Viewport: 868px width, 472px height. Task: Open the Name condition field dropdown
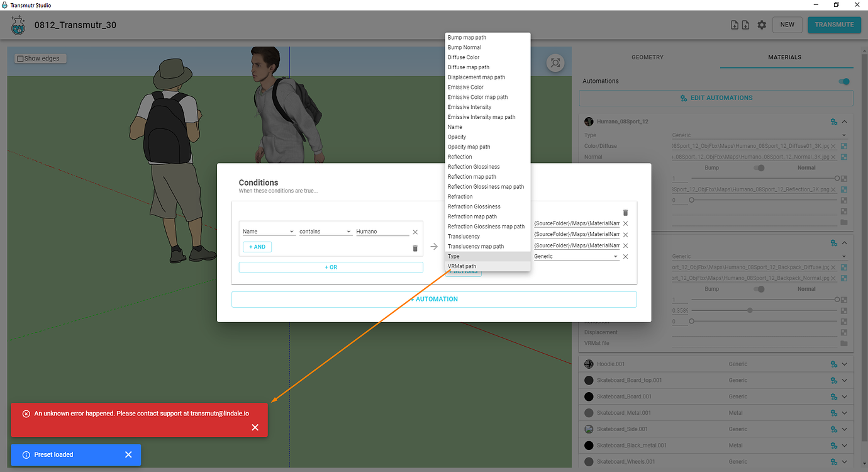coord(269,232)
